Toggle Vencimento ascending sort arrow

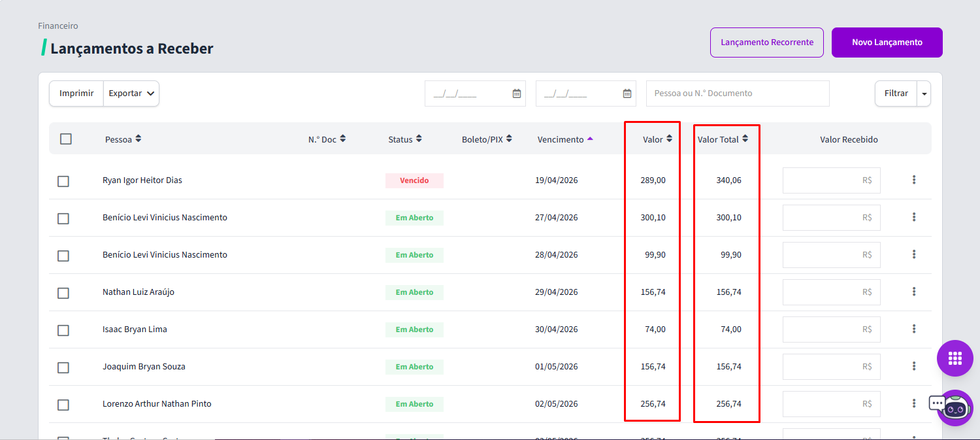[590, 139]
